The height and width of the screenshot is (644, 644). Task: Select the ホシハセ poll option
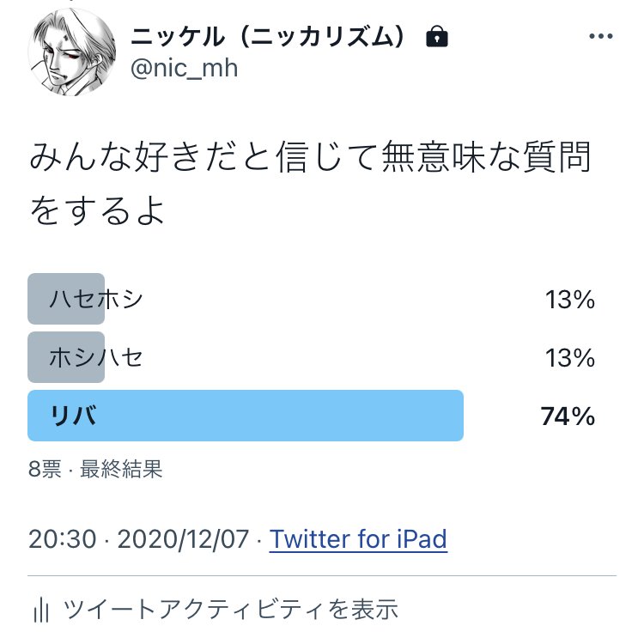pyautogui.click(x=96, y=357)
